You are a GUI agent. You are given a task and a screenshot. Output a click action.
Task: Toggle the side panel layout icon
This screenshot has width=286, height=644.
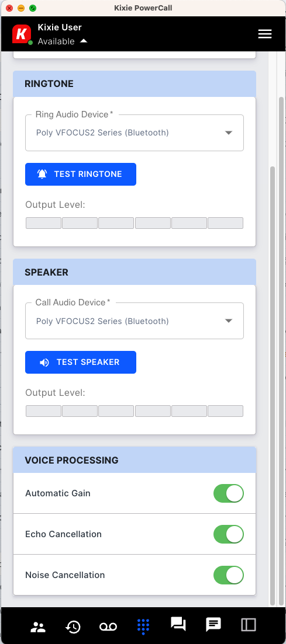(249, 625)
